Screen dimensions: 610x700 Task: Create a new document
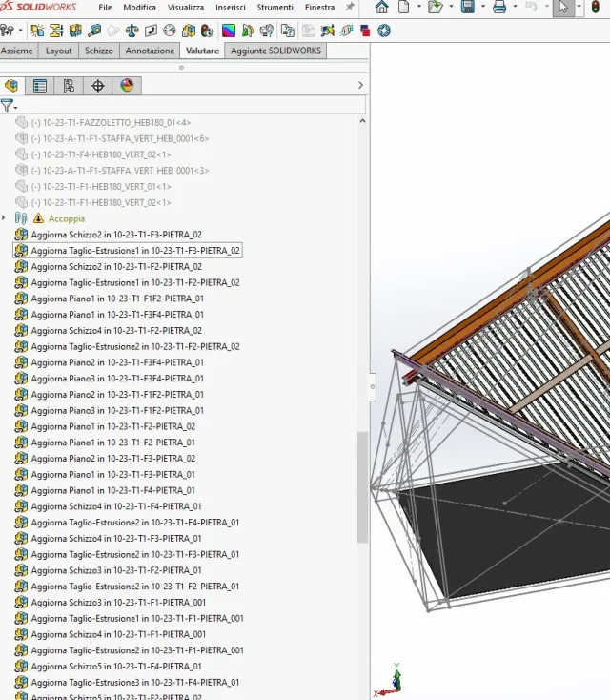tap(403, 7)
